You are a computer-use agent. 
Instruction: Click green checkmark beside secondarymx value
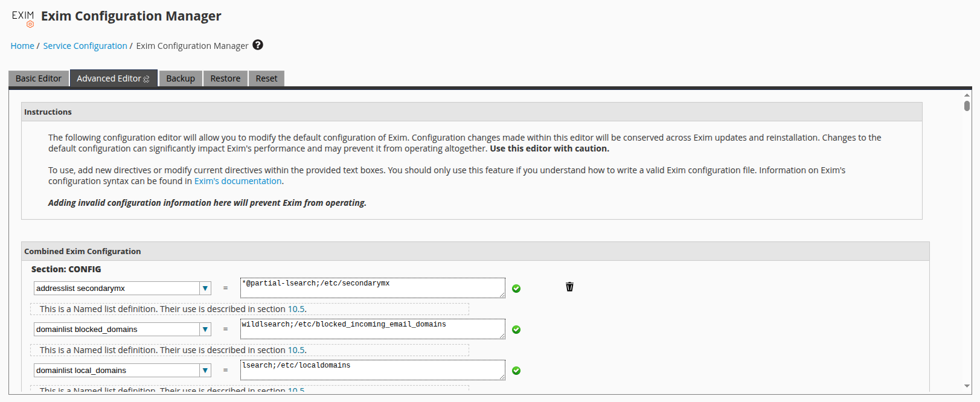tap(516, 289)
